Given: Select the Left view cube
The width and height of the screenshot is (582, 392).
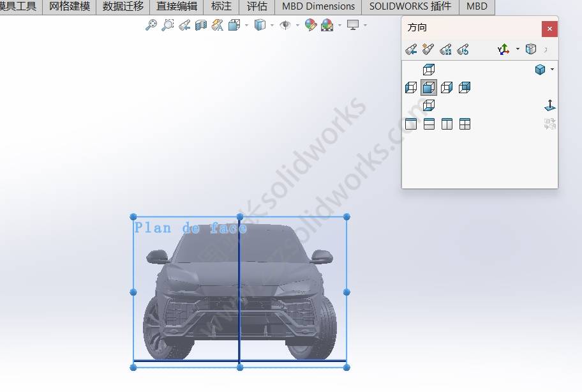Looking at the screenshot, I should [411, 87].
